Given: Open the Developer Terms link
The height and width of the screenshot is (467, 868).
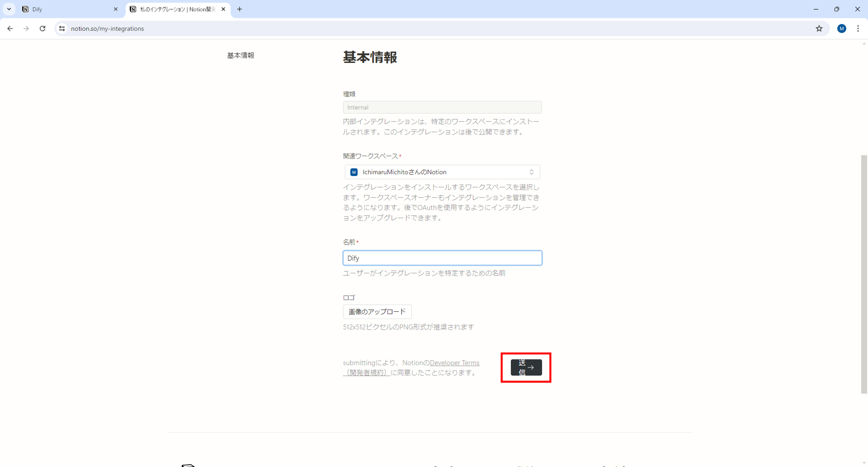Looking at the screenshot, I should point(454,363).
